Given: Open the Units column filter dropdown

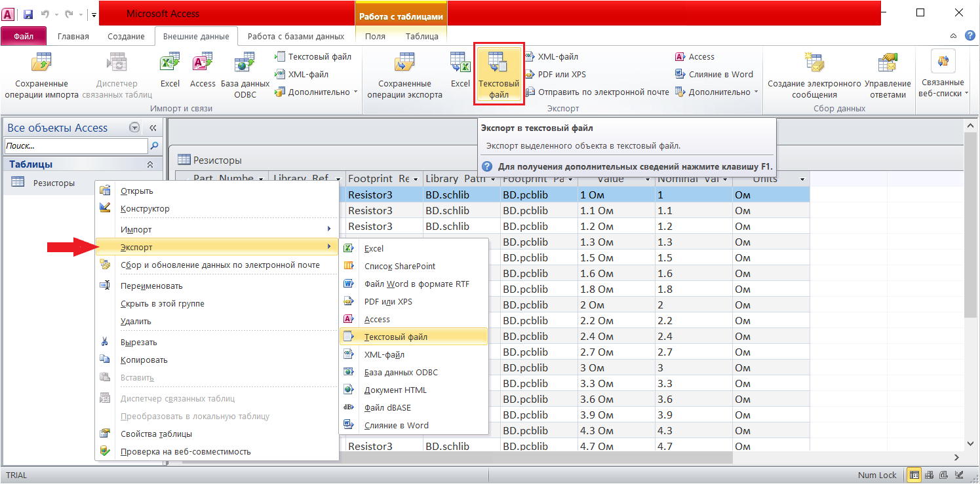Looking at the screenshot, I should pyautogui.click(x=802, y=179).
